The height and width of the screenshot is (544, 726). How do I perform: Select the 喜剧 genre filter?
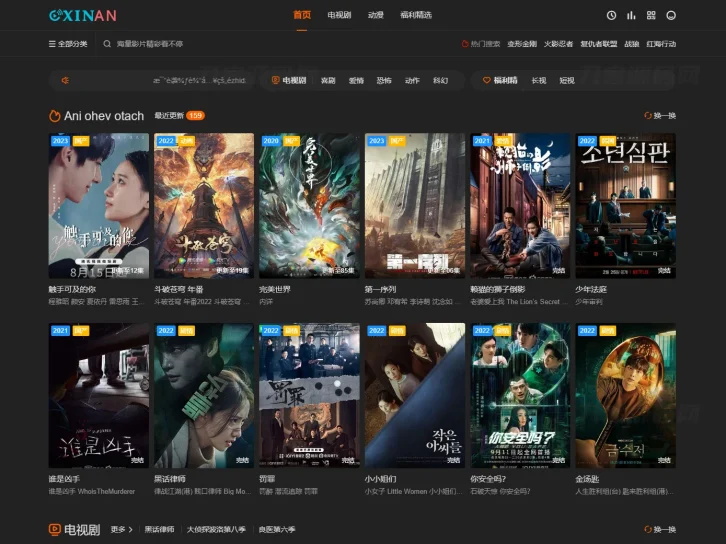pyautogui.click(x=328, y=81)
